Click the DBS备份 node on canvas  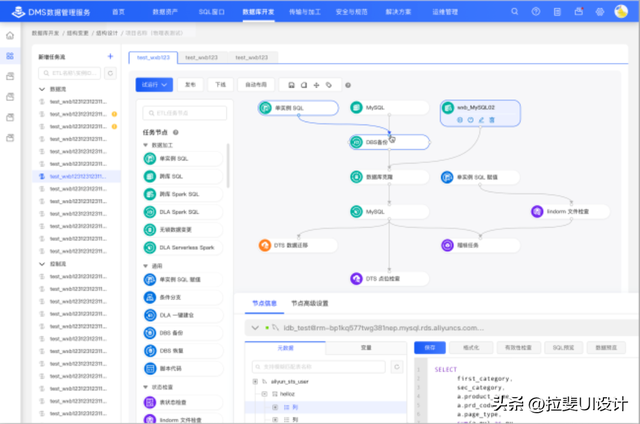(389, 142)
